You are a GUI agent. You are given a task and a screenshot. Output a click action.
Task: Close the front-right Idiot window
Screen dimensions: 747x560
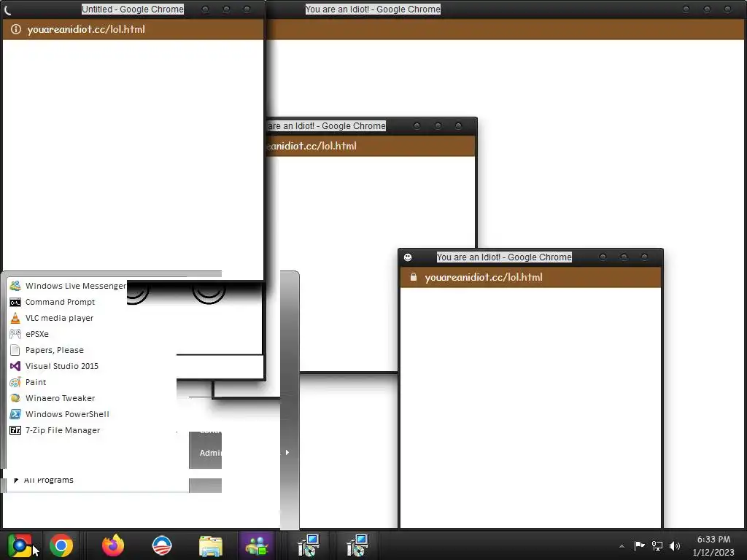(x=645, y=257)
